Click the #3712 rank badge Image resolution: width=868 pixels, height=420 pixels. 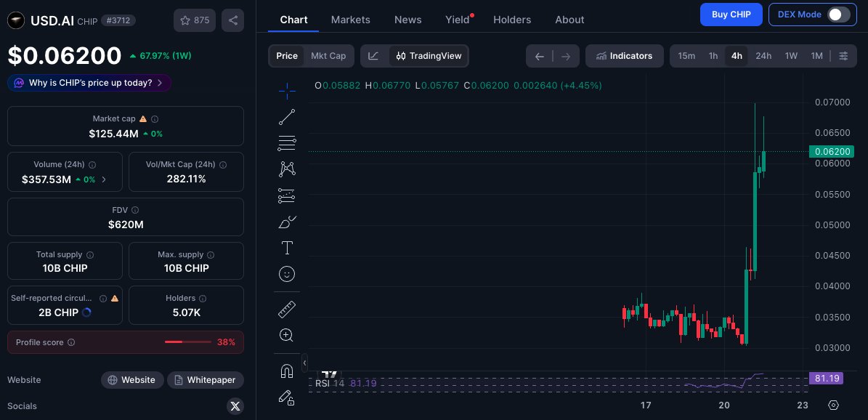tap(118, 20)
